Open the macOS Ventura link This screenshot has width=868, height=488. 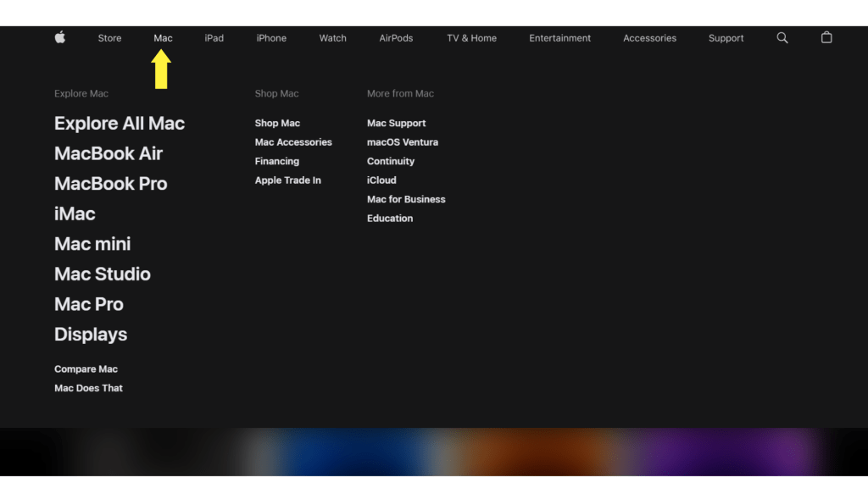403,142
